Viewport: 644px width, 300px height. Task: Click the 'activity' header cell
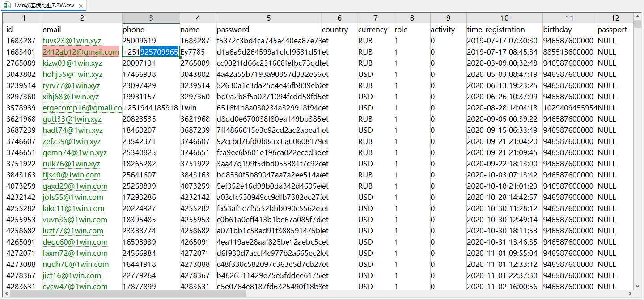tap(448, 30)
